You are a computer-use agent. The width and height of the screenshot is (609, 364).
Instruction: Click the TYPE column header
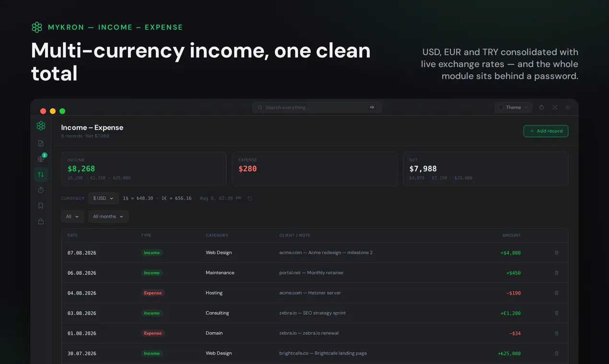coord(146,235)
